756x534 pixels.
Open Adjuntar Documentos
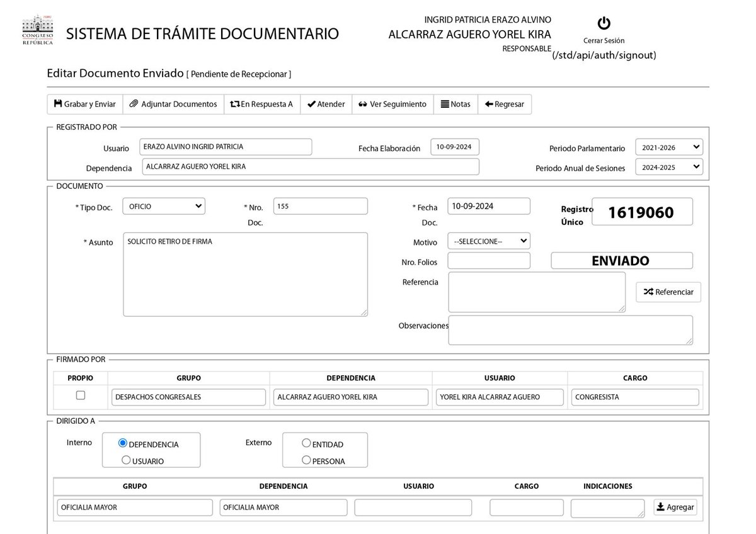click(173, 104)
